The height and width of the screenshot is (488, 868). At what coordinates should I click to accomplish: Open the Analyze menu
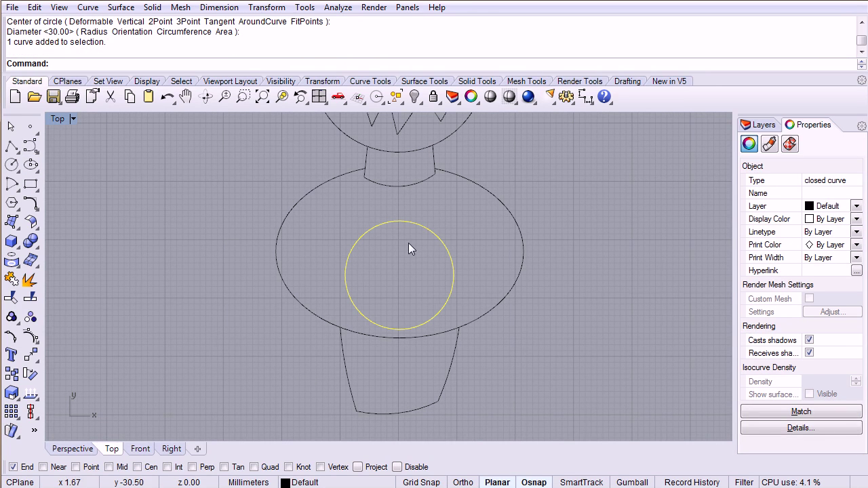tap(337, 7)
